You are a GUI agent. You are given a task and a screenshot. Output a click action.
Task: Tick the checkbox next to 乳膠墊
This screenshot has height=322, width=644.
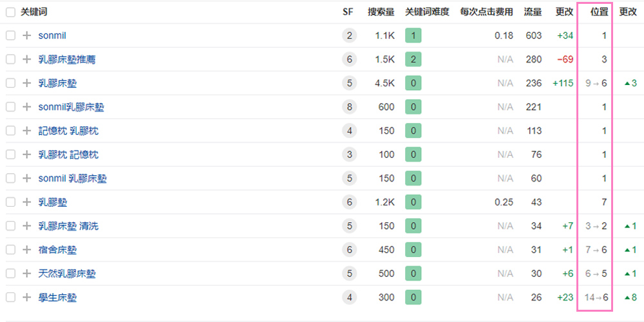tap(10, 203)
